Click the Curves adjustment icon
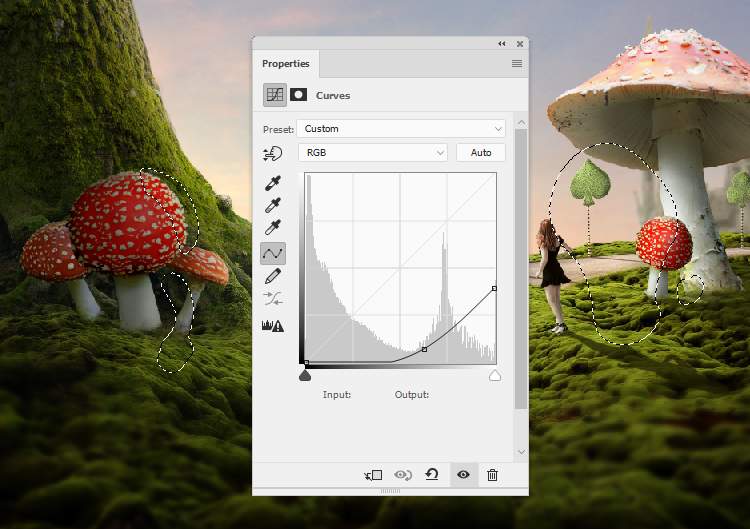 point(274,95)
